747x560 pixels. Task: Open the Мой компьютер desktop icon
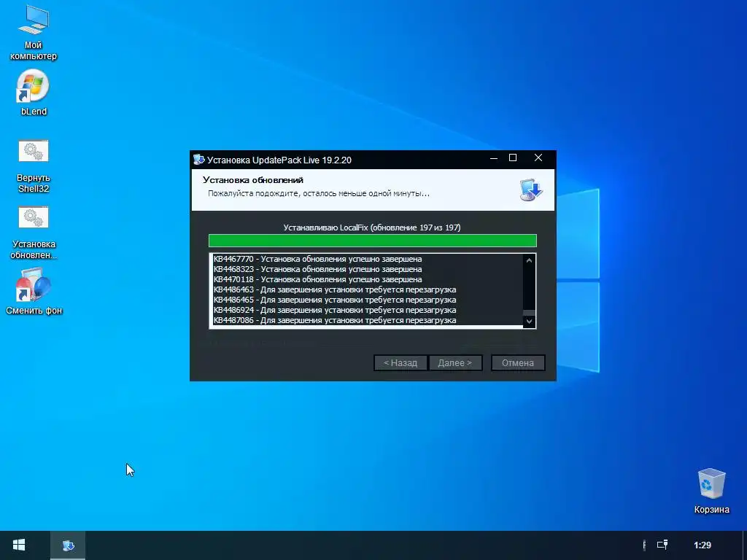click(34, 32)
